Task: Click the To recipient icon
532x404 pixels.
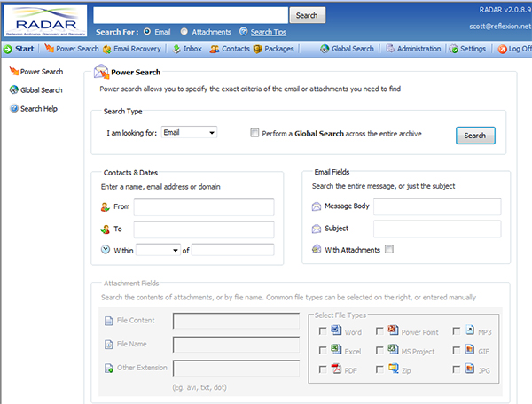Action: 106,229
